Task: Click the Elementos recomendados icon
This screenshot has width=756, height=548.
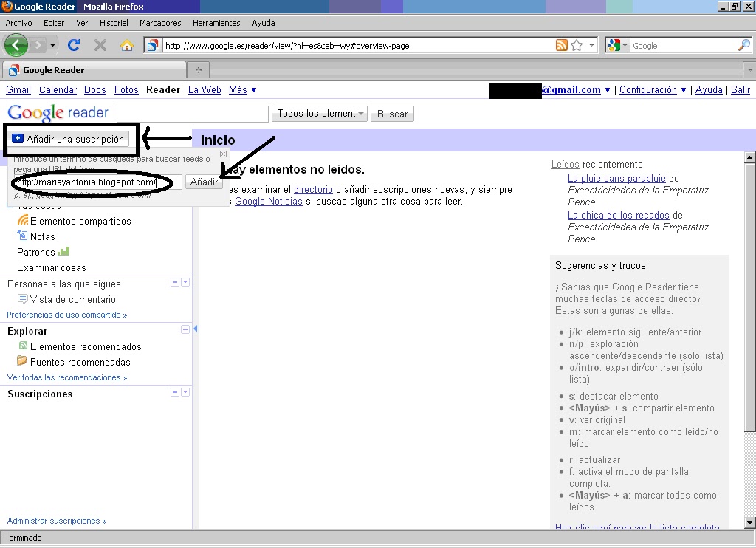Action: (23, 346)
